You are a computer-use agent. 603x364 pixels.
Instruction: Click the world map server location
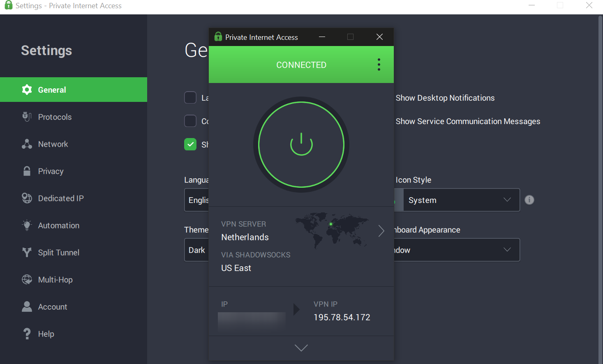tap(332, 230)
